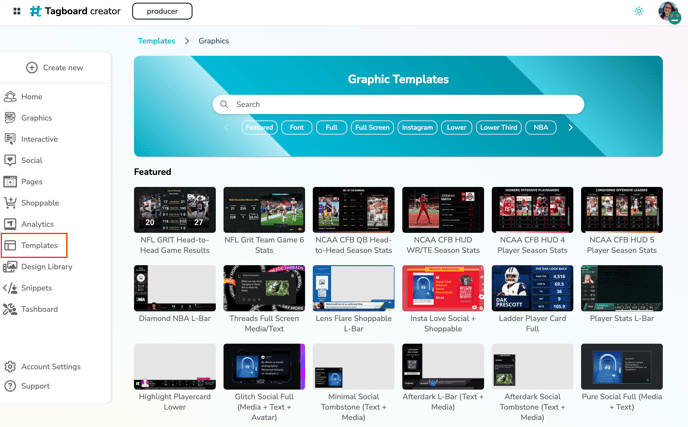Open NCAA CFB QB Head-to-Head Season Stats thumbnail
Viewport: 688px width, 427px height.
[x=354, y=210]
